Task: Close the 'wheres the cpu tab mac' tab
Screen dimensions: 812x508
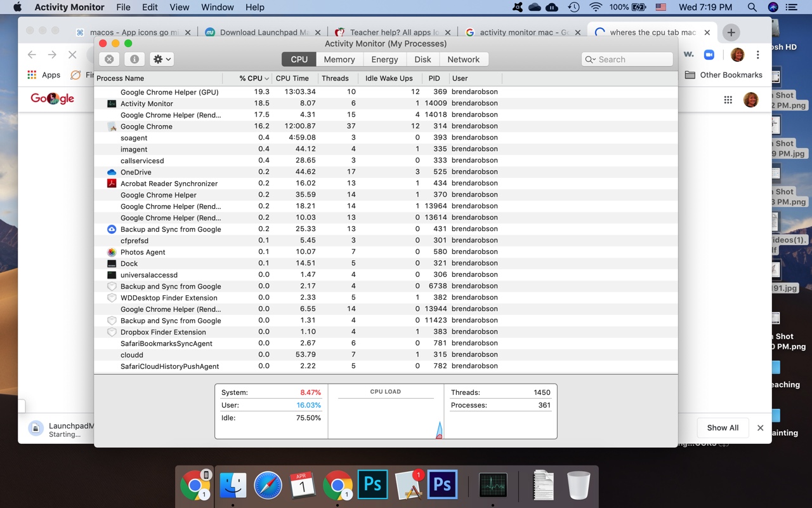Action: pos(707,32)
